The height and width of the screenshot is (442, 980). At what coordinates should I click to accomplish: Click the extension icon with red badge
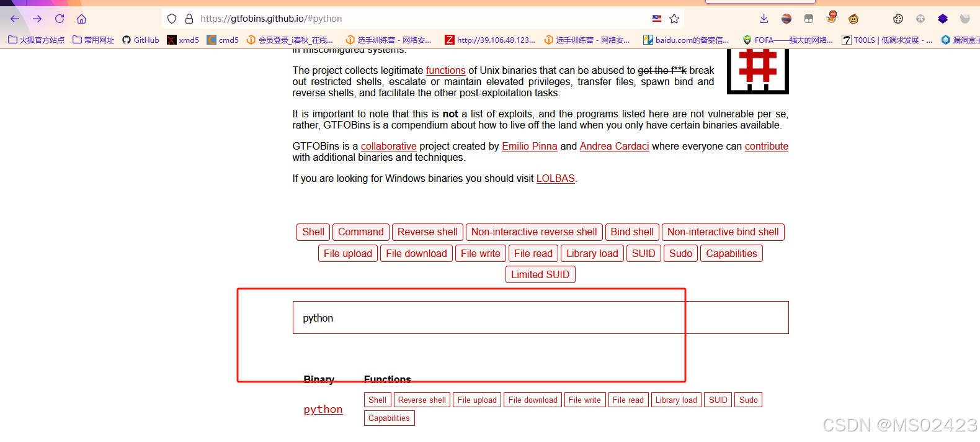(x=832, y=17)
